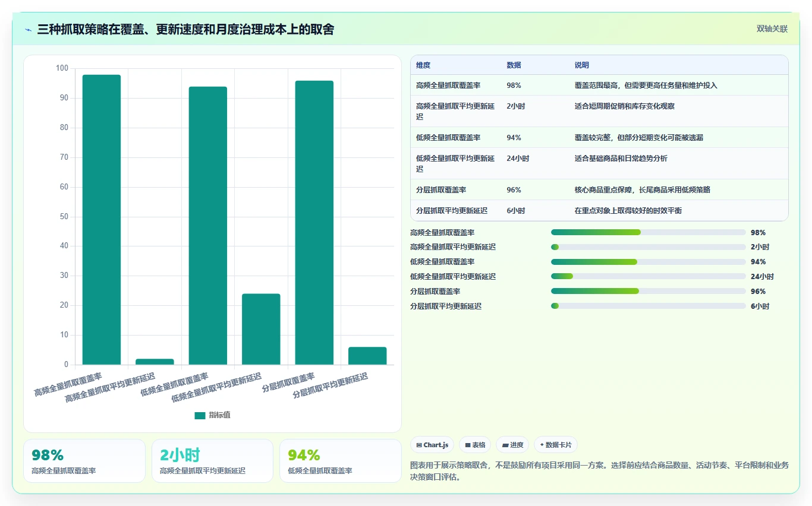Select the 进度 tag chip
Screen dimensions: 812x506
coord(512,445)
